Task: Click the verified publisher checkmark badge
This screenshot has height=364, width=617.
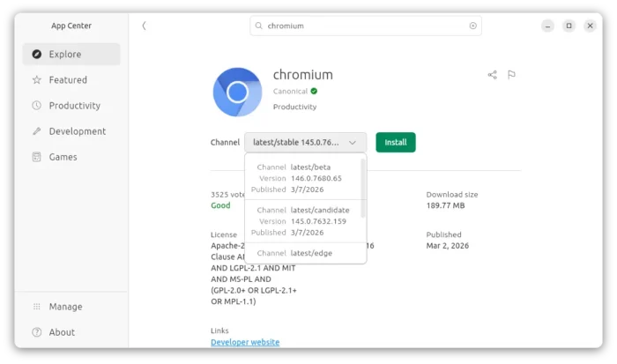Action: click(x=314, y=91)
